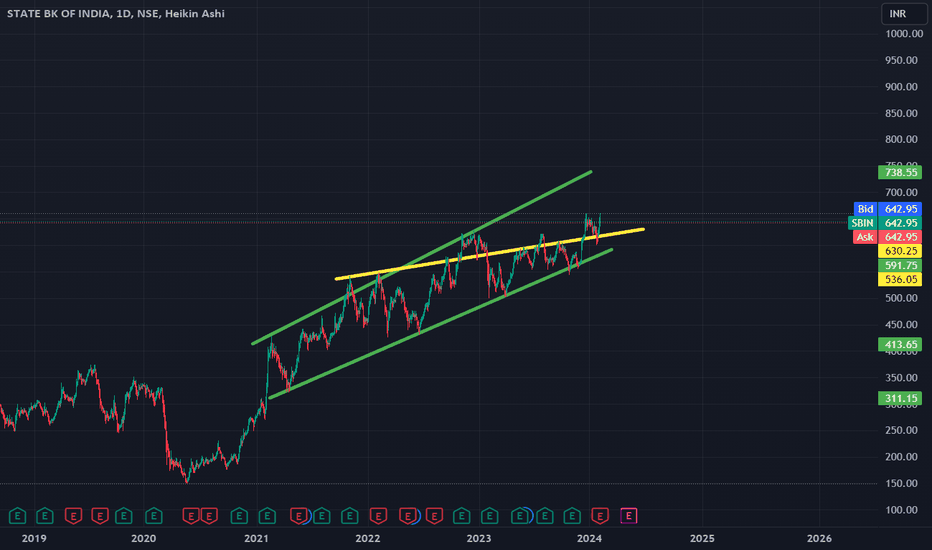This screenshot has height=550, width=932.
Task: Select the green 591.75 price label
Action: point(900,265)
